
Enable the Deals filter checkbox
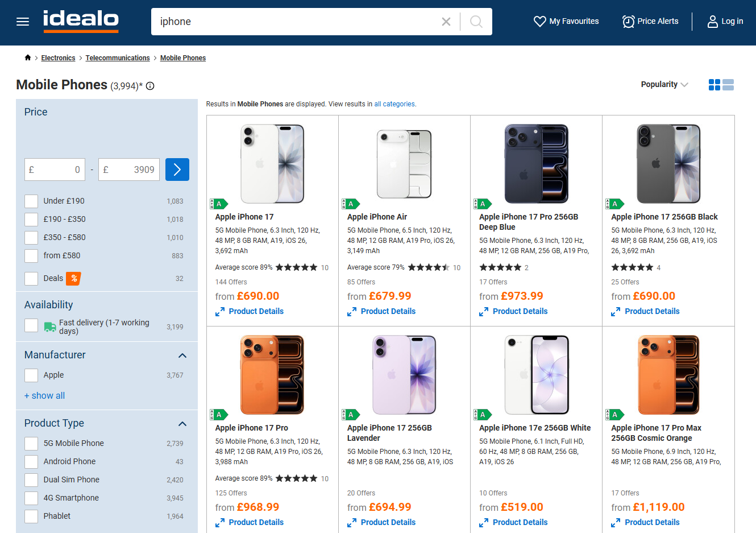pos(31,279)
